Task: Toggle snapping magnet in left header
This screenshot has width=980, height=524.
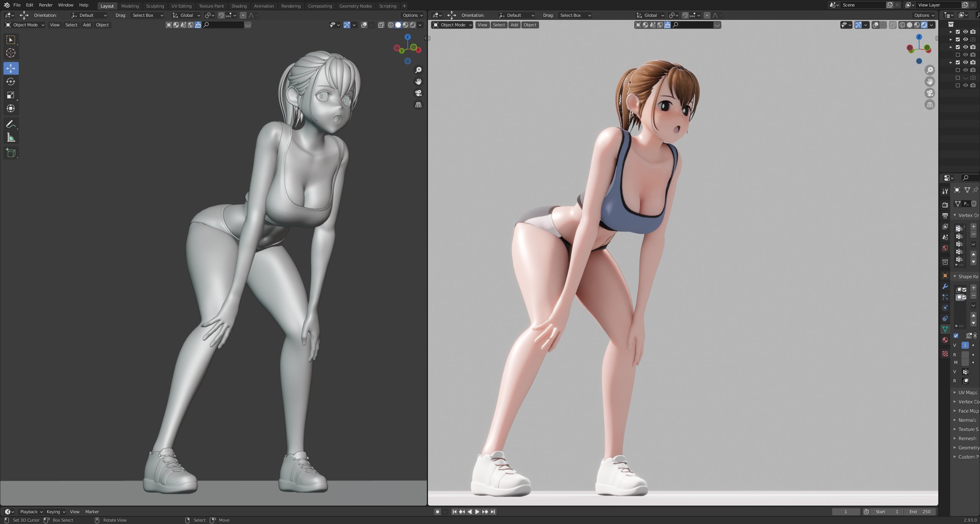Action: point(221,15)
